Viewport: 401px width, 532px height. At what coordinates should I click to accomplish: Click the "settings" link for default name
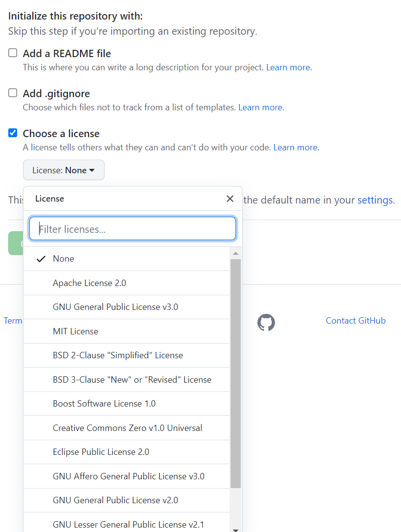pos(375,200)
